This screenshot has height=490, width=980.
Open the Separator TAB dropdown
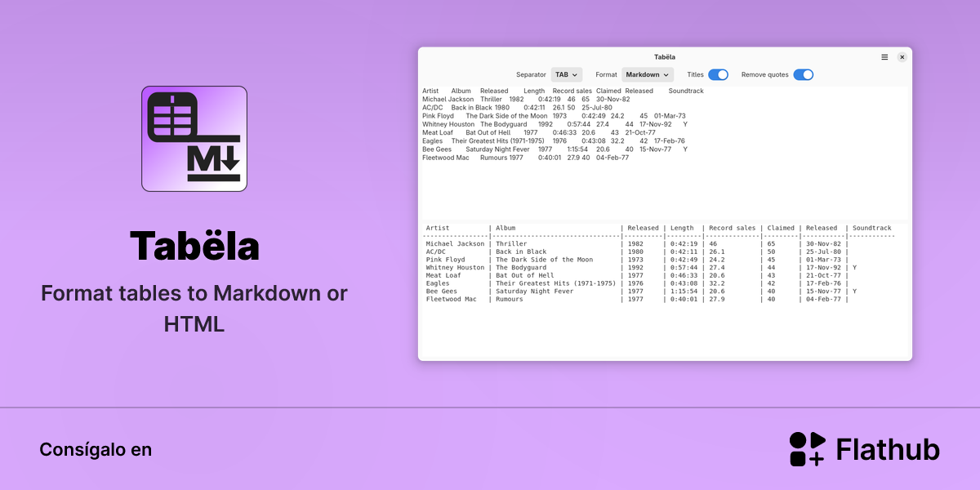click(x=567, y=74)
